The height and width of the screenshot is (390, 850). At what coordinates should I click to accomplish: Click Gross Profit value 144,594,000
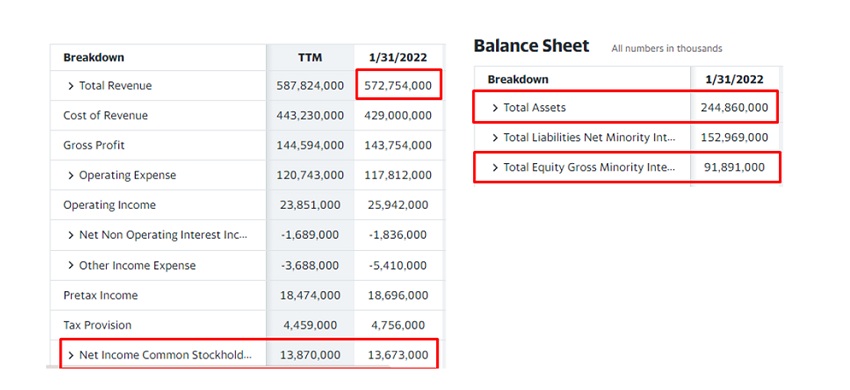pyautogui.click(x=310, y=145)
